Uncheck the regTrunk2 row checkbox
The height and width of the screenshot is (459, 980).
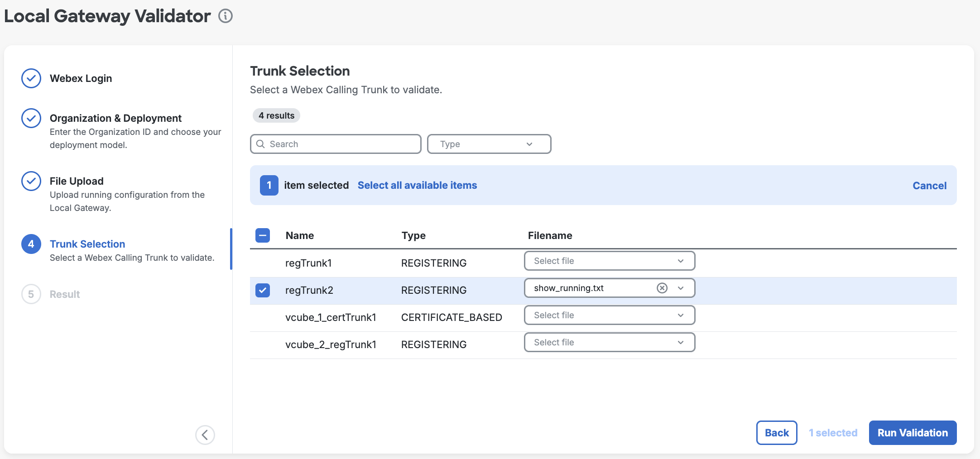pyautogui.click(x=263, y=290)
